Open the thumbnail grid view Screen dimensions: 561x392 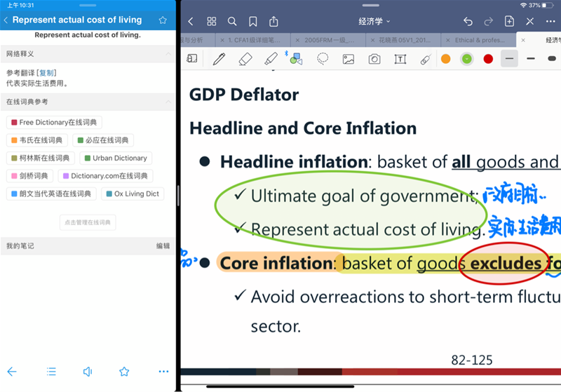pos(211,22)
